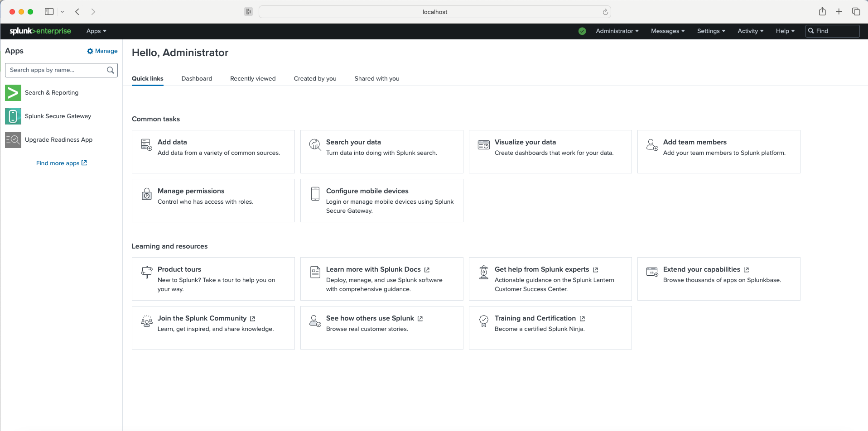Open the Created by you tab
This screenshot has width=868, height=431.
(315, 79)
